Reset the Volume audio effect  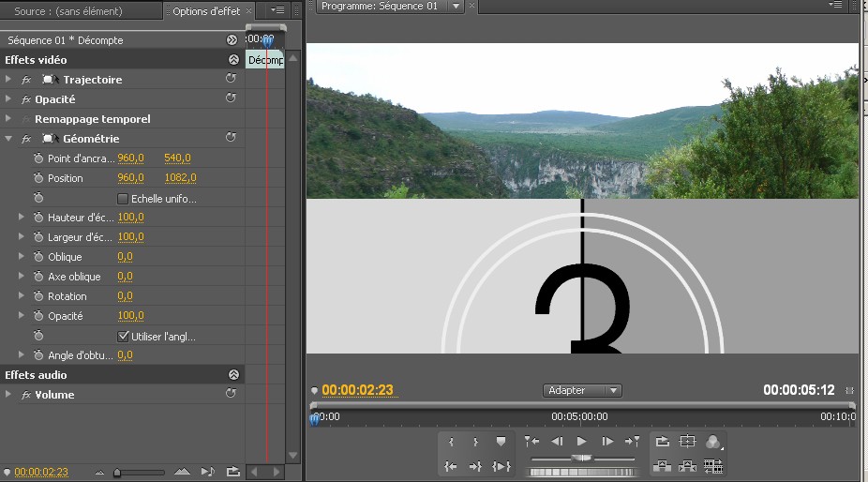[231, 393]
